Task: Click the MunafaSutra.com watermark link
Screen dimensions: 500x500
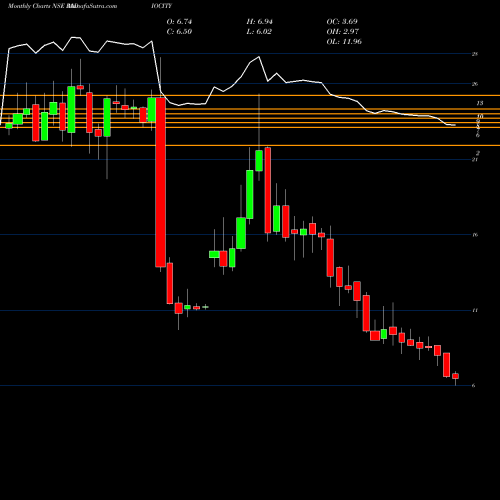Action: tap(92, 6)
